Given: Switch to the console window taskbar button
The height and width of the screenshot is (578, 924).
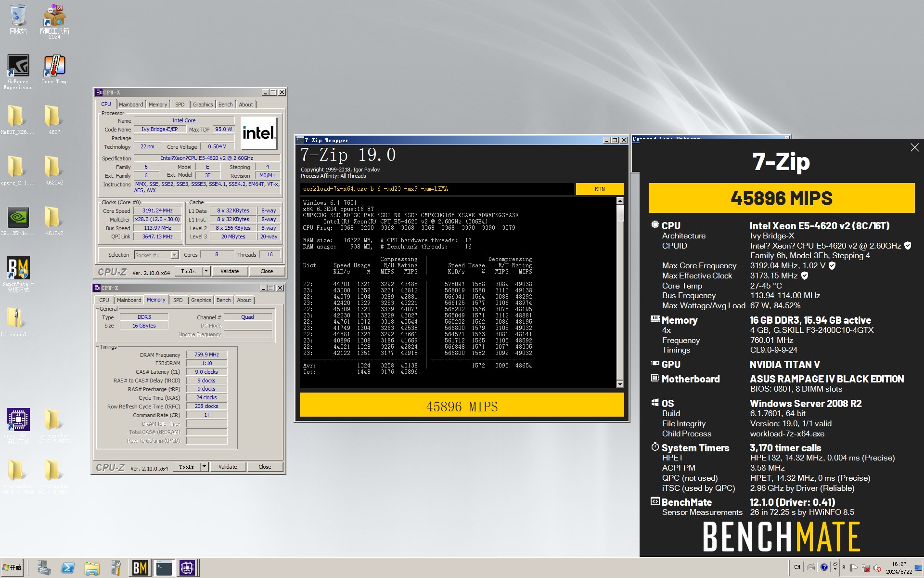Looking at the screenshot, I should pos(164,568).
